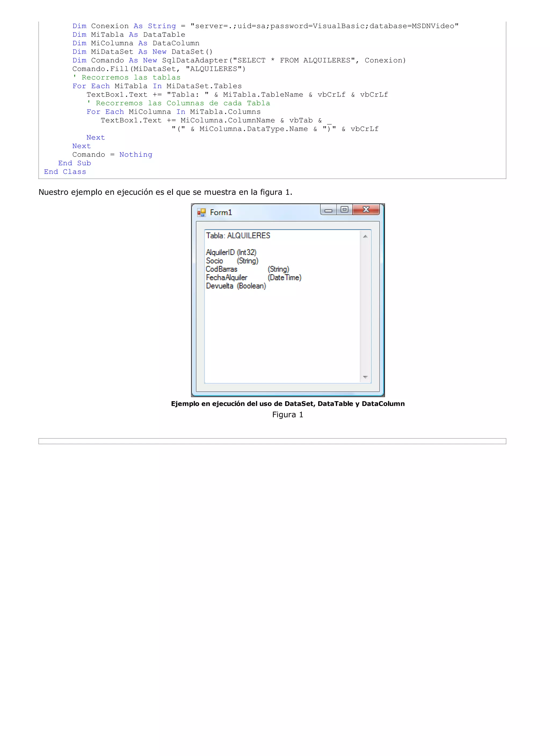The width and height of the screenshot is (550, 756).
Task: Click the 'CodBarras' text in textbox
Action: (222, 269)
